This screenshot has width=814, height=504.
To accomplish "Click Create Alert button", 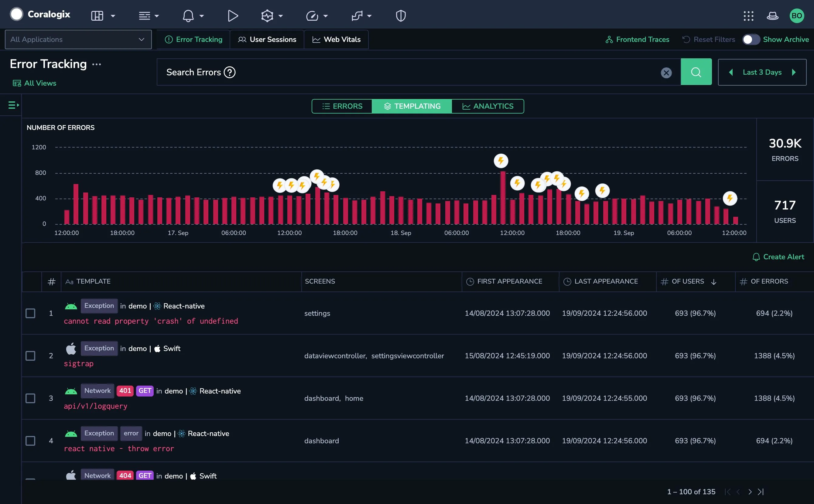I will pyautogui.click(x=778, y=257).
